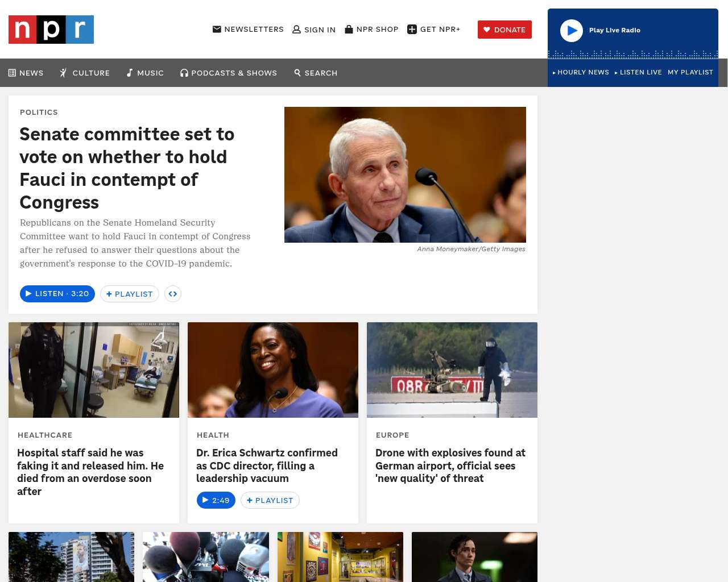Add CDC director story to Playlist
Screen dimensions: 728x582
[x=270, y=500]
